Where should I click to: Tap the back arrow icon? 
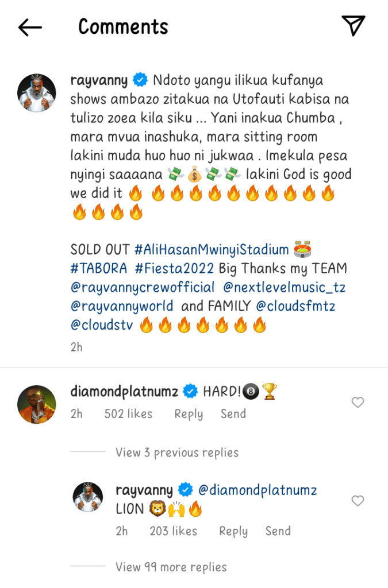click(x=30, y=26)
